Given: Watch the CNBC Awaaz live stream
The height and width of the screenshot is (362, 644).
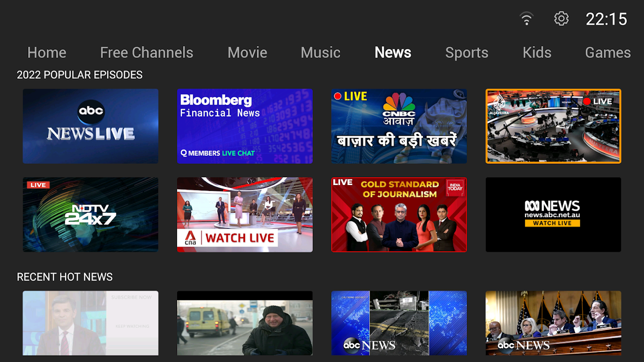Looking at the screenshot, I should coord(399,126).
